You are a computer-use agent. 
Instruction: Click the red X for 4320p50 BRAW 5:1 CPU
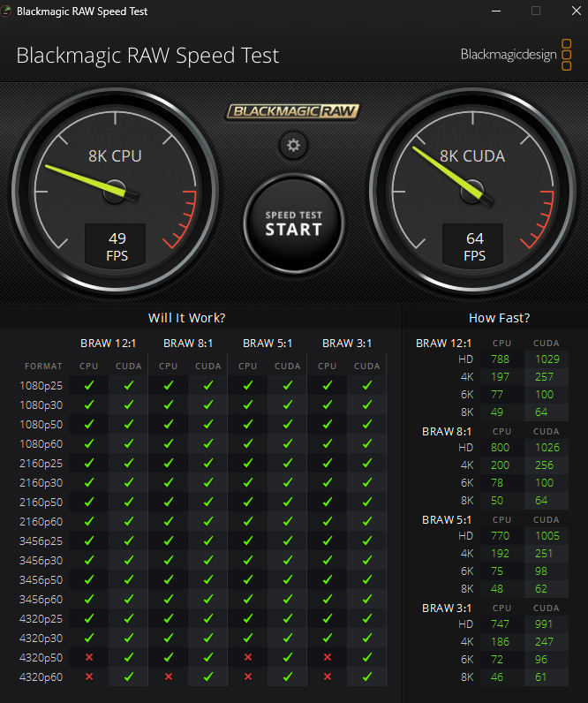click(248, 657)
